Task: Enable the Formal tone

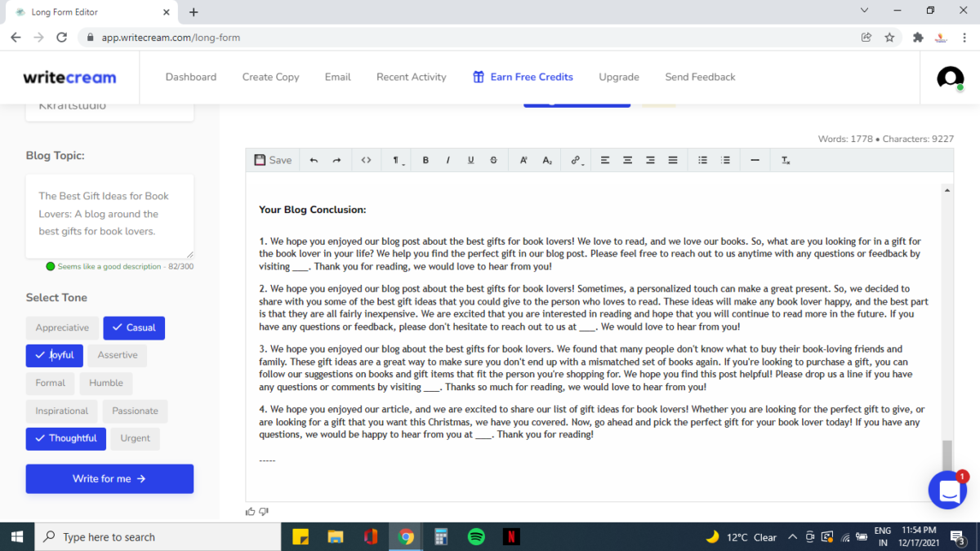Action: tap(51, 383)
